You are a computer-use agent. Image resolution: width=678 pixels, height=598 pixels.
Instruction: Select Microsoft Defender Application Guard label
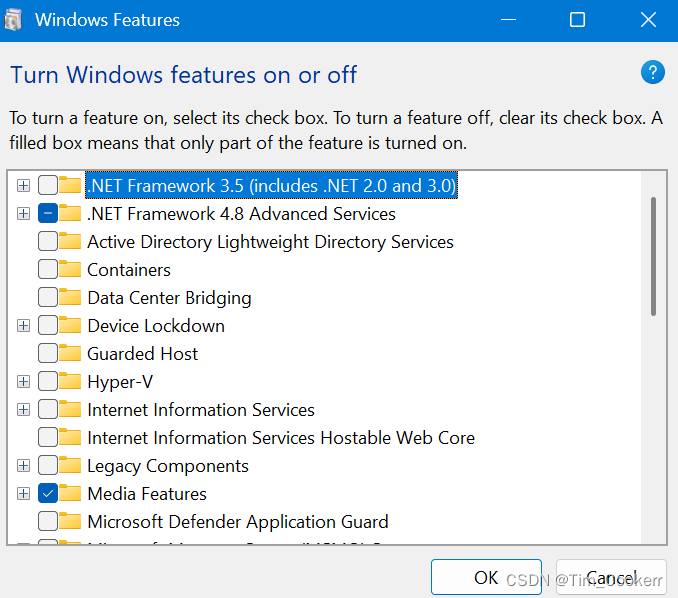tap(238, 522)
